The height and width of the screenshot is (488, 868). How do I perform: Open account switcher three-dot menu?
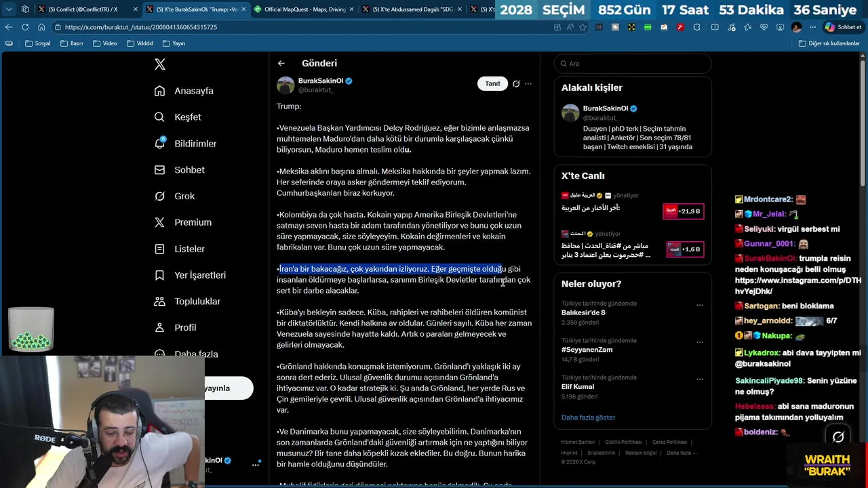[x=256, y=464]
